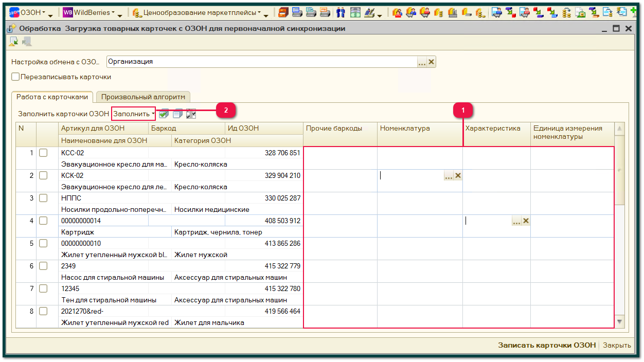Click the greyed-out icon under the window title
Image resolution: width=644 pixels, height=362 pixels.
pos(26,42)
